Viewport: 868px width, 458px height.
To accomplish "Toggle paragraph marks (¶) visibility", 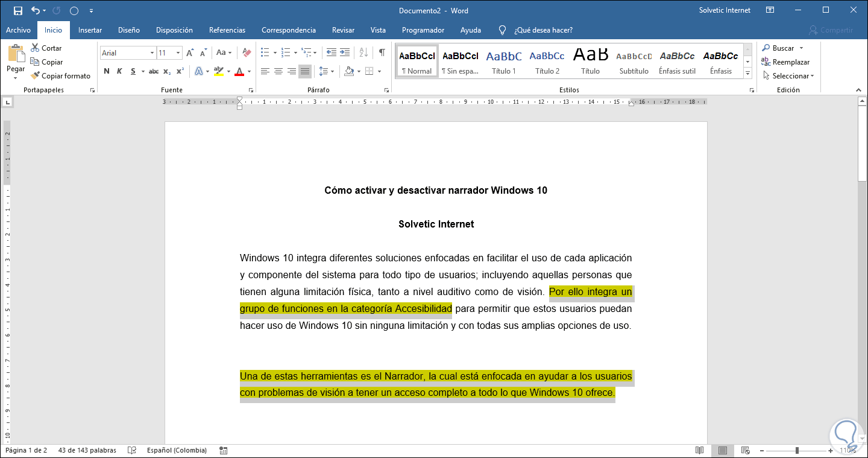I will tap(382, 53).
